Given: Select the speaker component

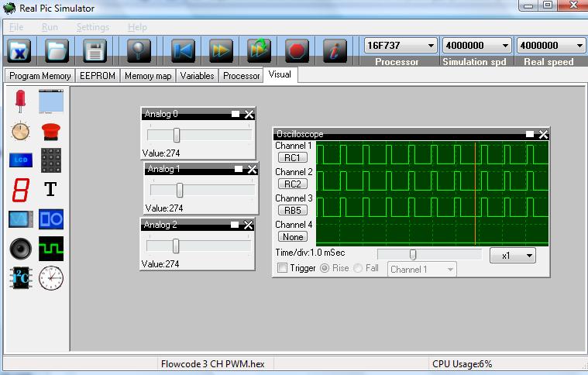Looking at the screenshot, I should pos(21,249).
